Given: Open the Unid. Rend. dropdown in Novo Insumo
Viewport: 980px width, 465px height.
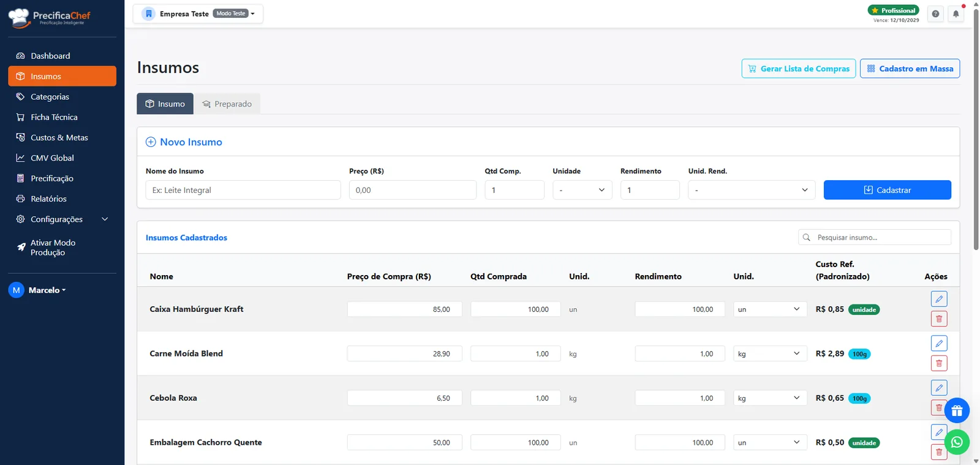Looking at the screenshot, I should pos(752,190).
